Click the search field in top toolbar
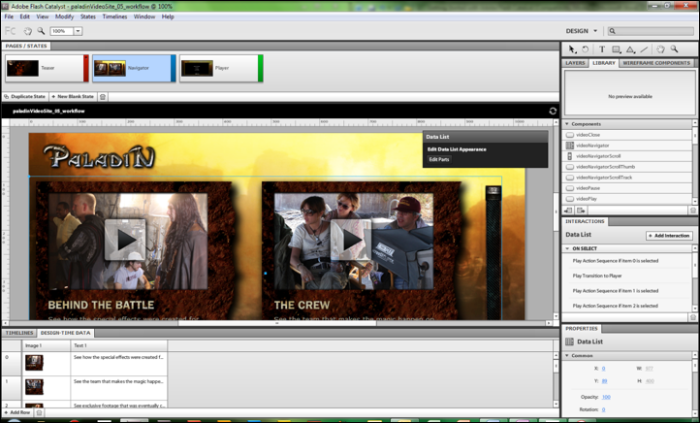 point(650,31)
